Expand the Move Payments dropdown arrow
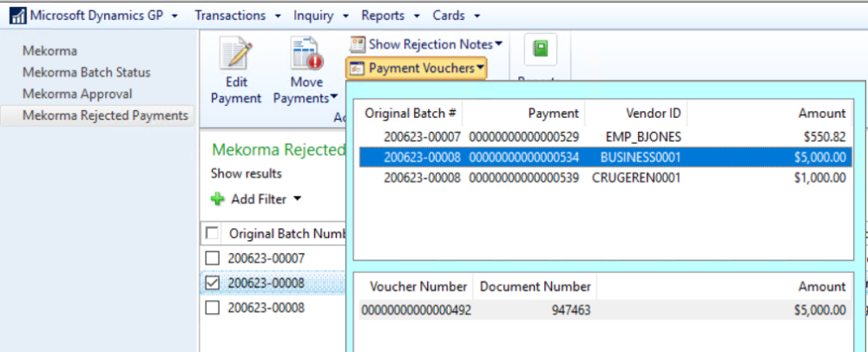The height and width of the screenshot is (352, 868). [x=334, y=98]
